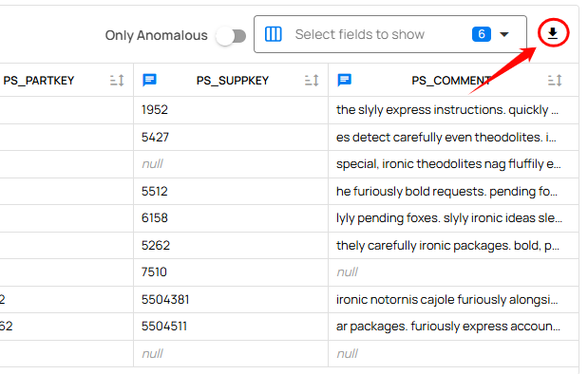This screenshot has width=588, height=374.
Task: Click the null PS_SUPPKEY cell beside 'special, ironic theodolites'
Action: coord(231,164)
